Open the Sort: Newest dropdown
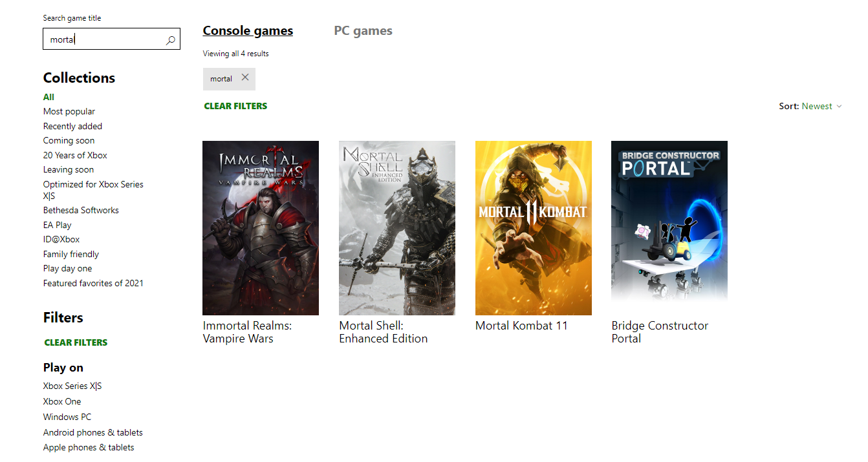Viewport: 868px width, 462px height. click(811, 106)
